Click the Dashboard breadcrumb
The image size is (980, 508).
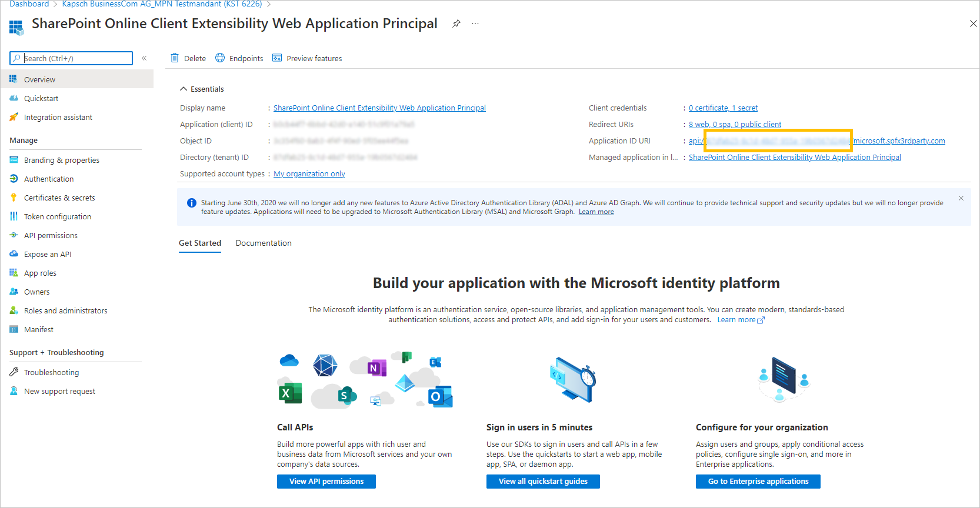click(x=29, y=4)
